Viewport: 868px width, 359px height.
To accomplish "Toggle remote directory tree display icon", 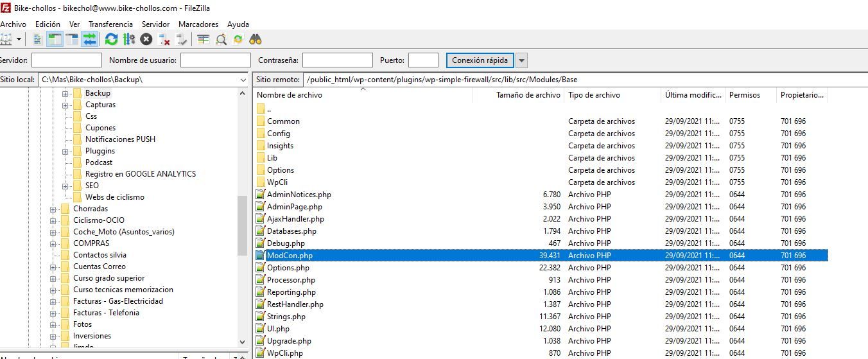I will [72, 39].
